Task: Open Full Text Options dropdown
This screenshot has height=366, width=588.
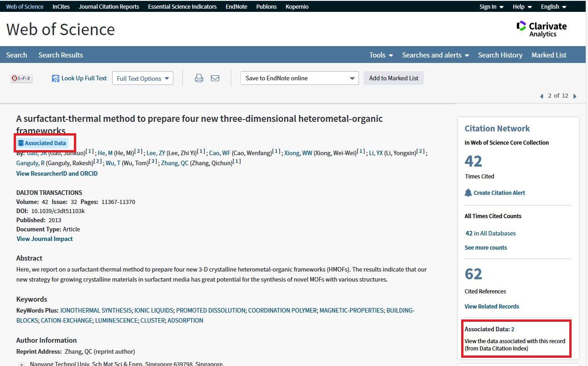Action: (143, 78)
